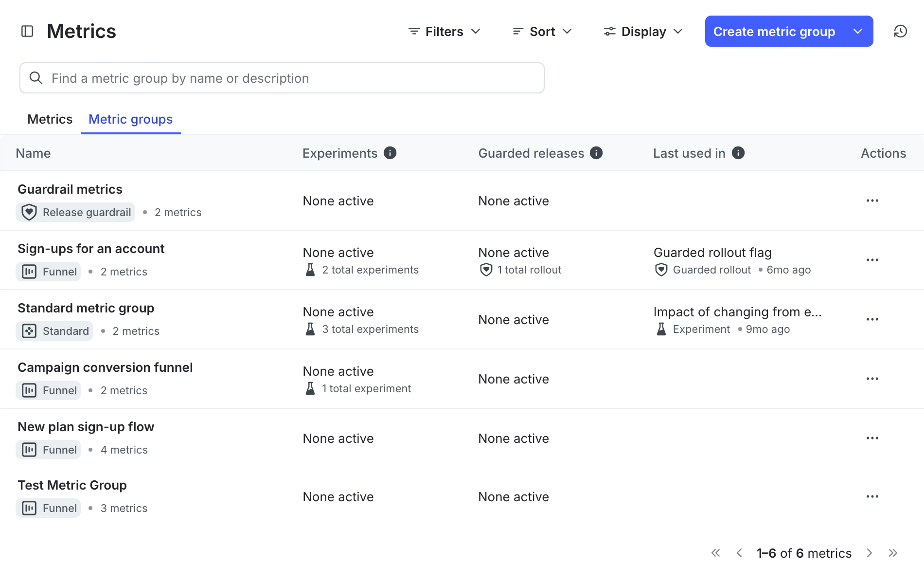Click the Last used in info icon
This screenshot has height=584, width=924.
(x=738, y=153)
